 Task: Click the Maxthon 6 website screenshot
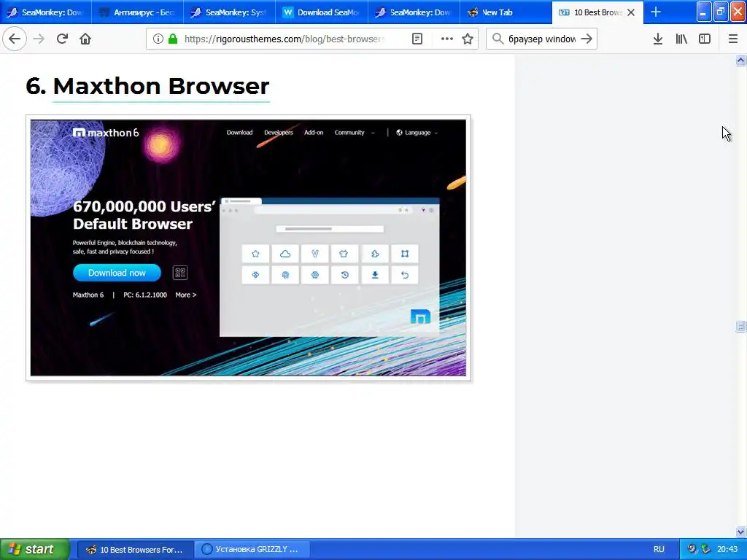(x=248, y=248)
